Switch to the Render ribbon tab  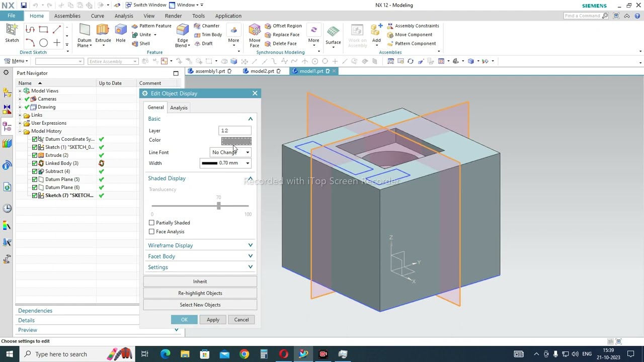click(x=173, y=16)
